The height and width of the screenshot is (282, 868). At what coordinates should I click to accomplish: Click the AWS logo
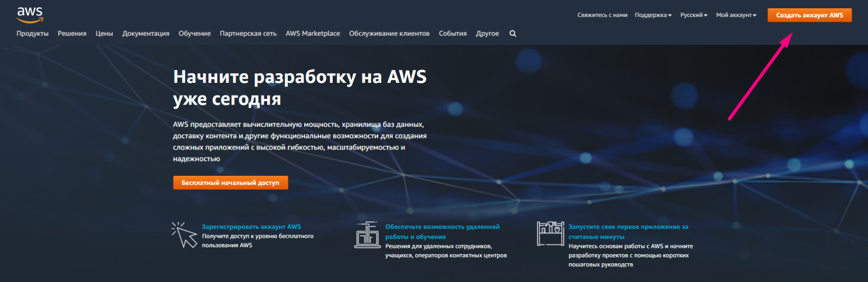tap(30, 15)
